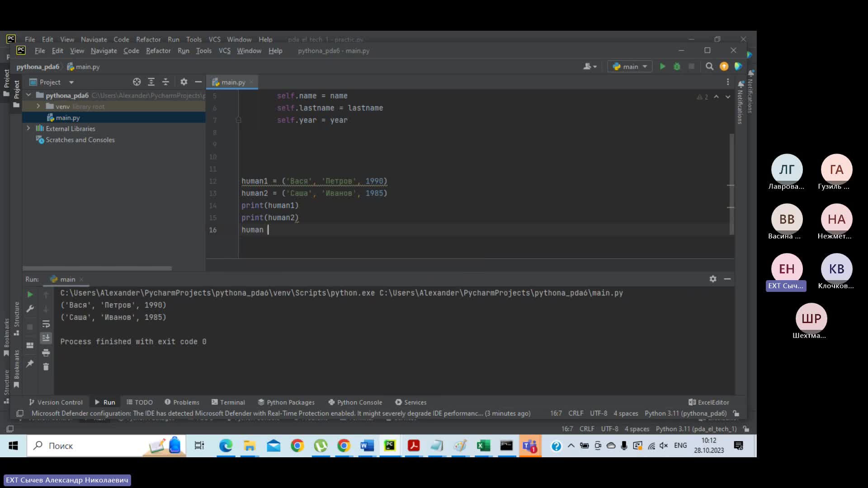Clear Run console with trash icon
The image size is (868, 488).
click(x=46, y=366)
